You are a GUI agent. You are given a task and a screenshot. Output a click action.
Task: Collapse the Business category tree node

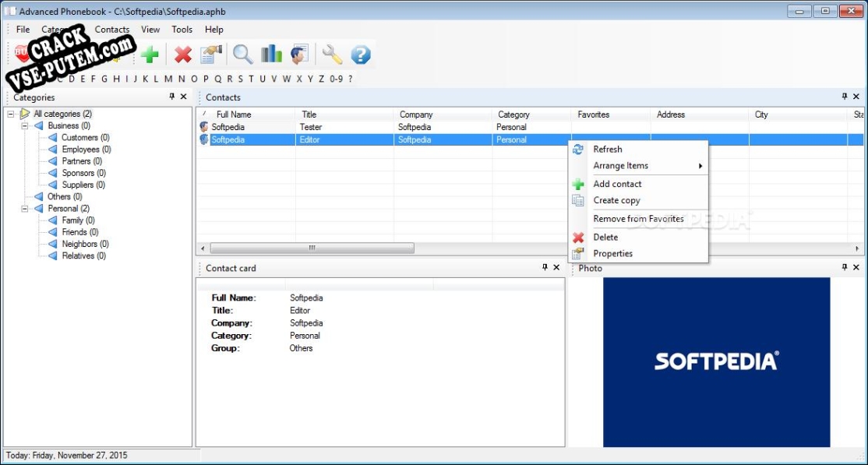click(24, 125)
